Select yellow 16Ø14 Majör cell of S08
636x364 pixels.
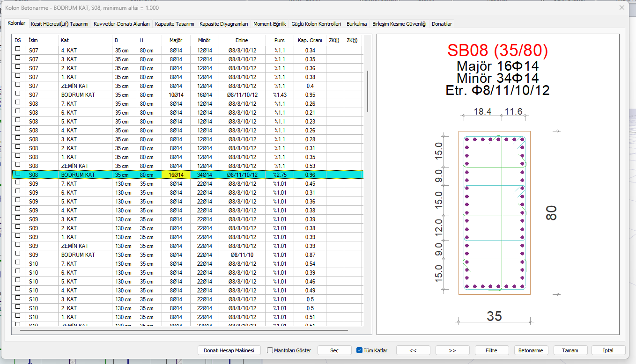click(176, 175)
